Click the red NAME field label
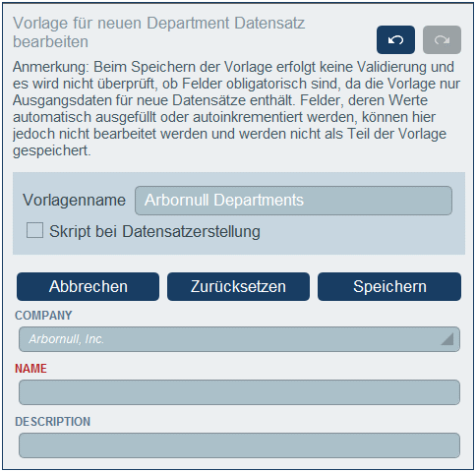This screenshot has width=476, height=472. pos(30,369)
